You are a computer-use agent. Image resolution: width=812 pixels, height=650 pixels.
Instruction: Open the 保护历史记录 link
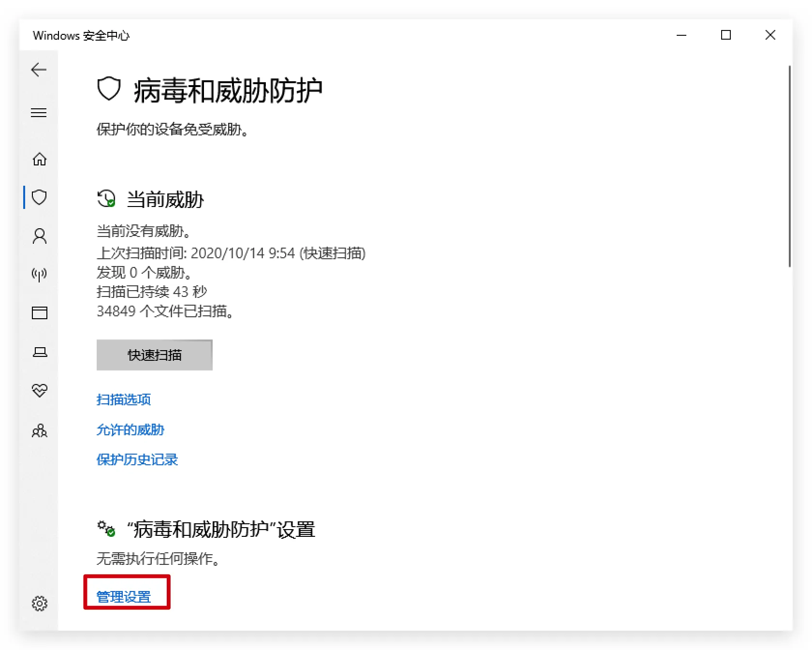click(137, 459)
